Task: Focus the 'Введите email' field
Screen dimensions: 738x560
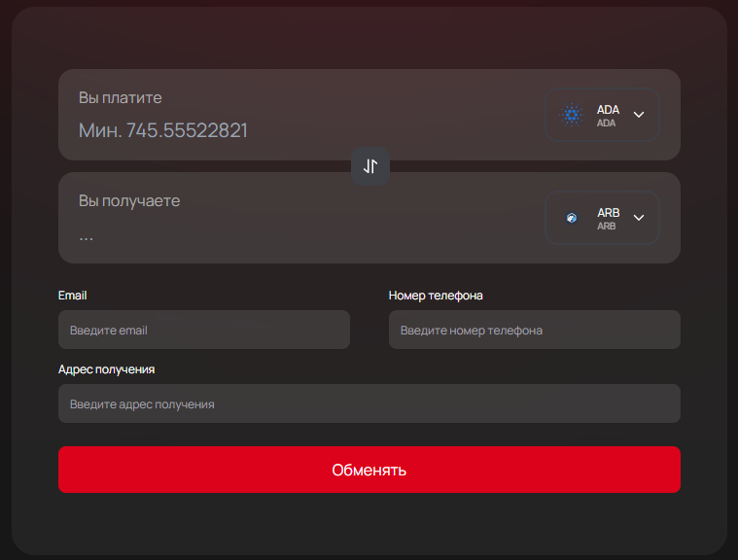Action: pyautogui.click(x=204, y=330)
